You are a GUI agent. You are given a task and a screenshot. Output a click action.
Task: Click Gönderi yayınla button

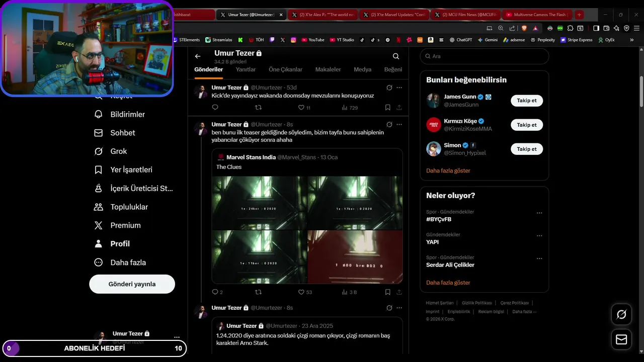(x=132, y=284)
